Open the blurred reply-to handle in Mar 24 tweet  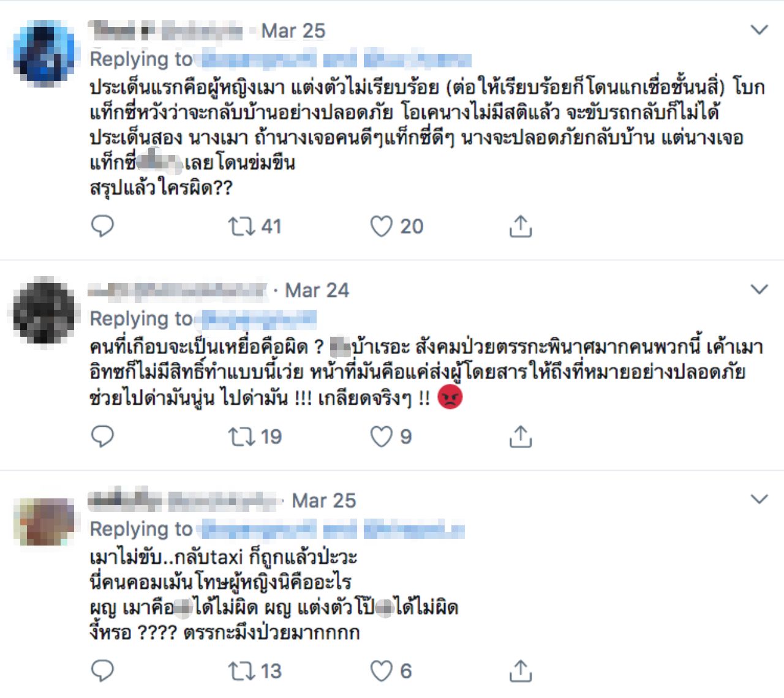click(x=258, y=319)
